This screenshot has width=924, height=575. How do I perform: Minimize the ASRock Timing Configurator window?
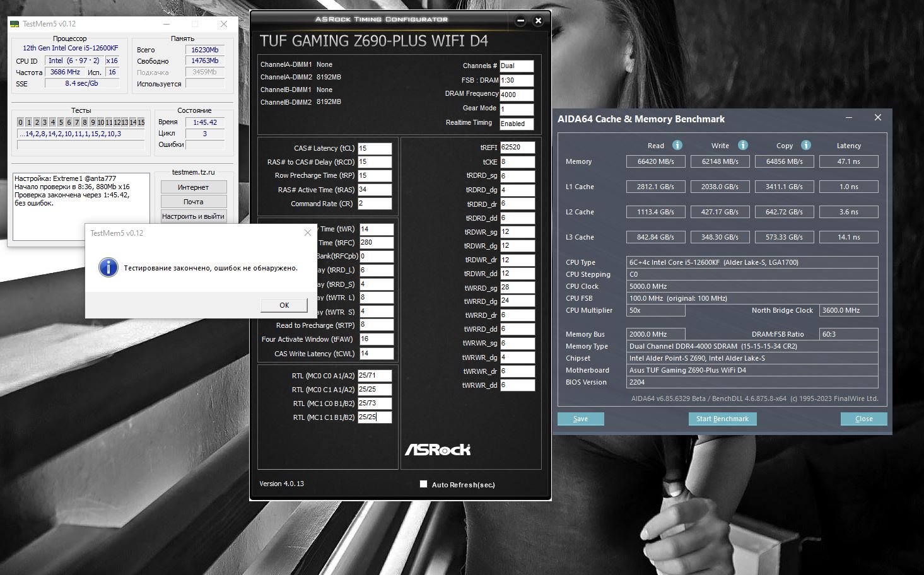click(x=521, y=21)
